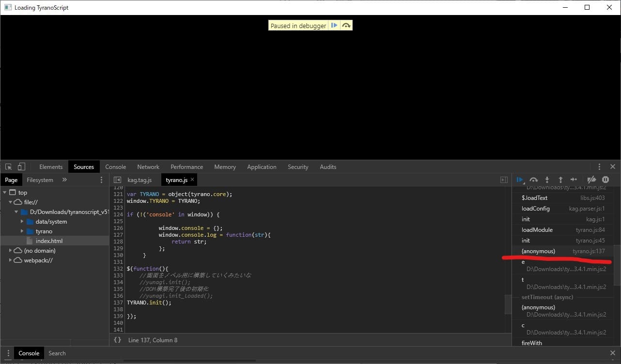The image size is (621, 364).
Task: Click the call stack vertical scrollbar
Action: pos(617,265)
